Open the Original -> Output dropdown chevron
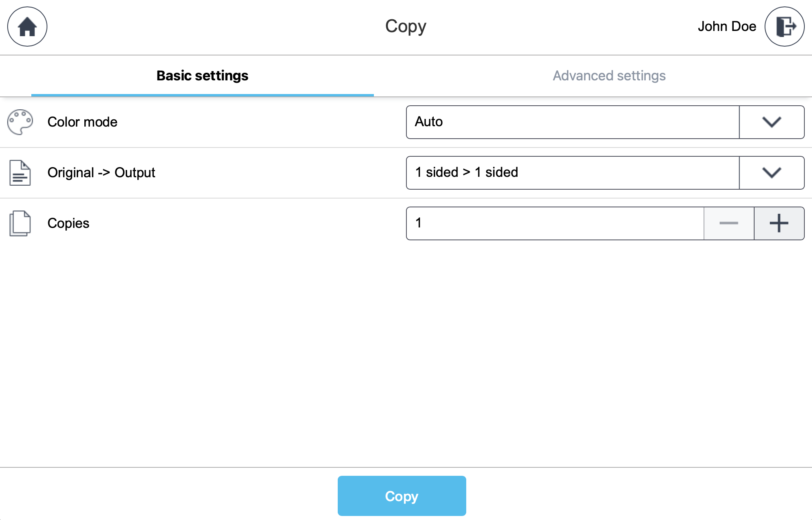 pyautogui.click(x=771, y=172)
